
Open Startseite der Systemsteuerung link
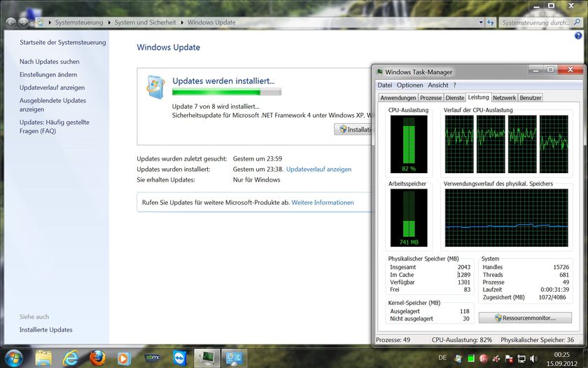62,43
